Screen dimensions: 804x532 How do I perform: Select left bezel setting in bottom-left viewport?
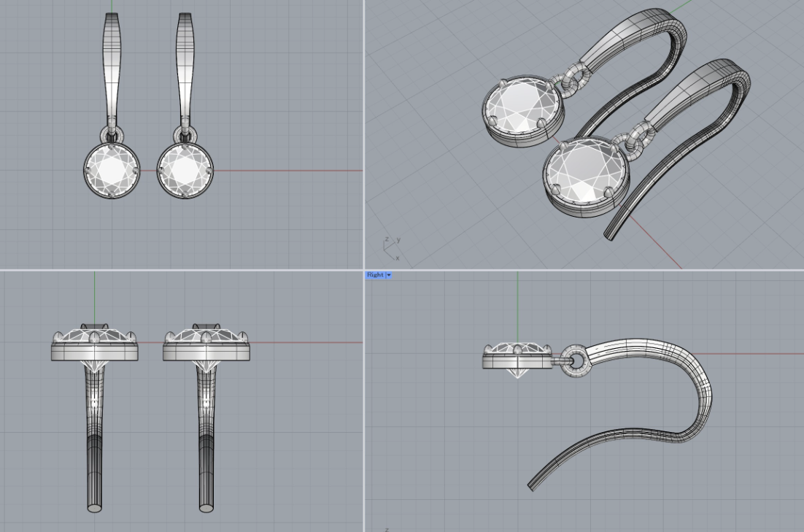click(94, 352)
